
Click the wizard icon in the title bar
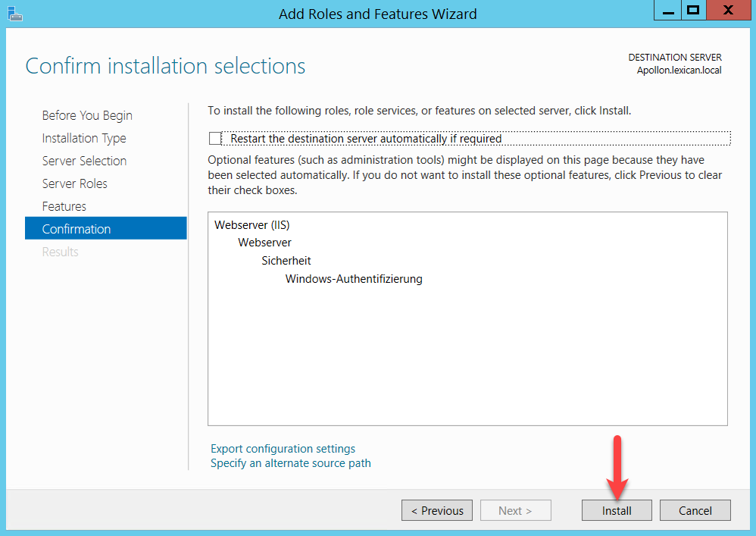[14, 13]
